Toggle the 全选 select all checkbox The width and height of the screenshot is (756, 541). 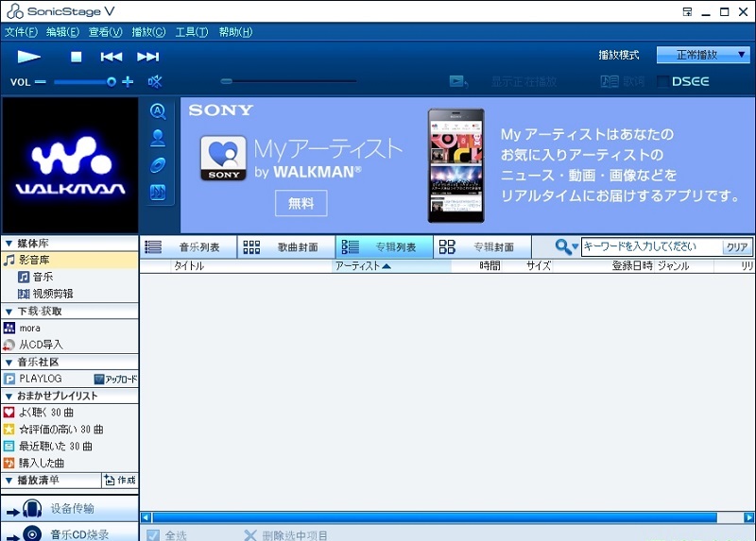(x=153, y=535)
